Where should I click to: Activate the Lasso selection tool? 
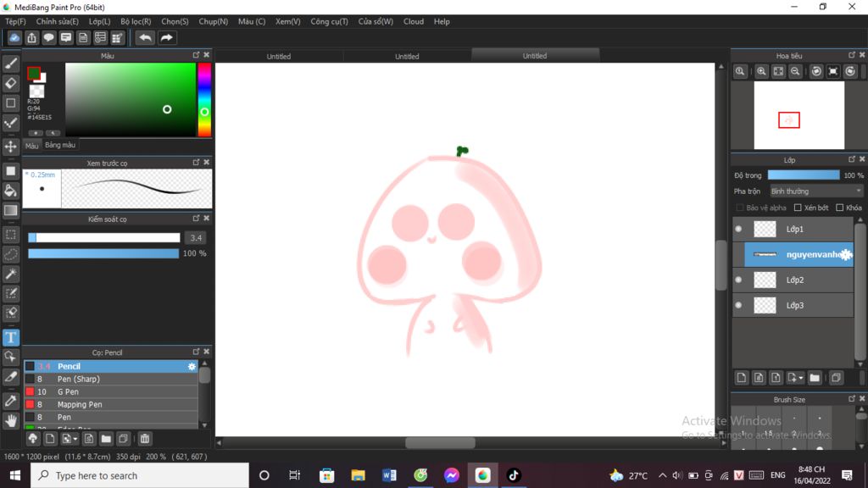pyautogui.click(x=10, y=254)
